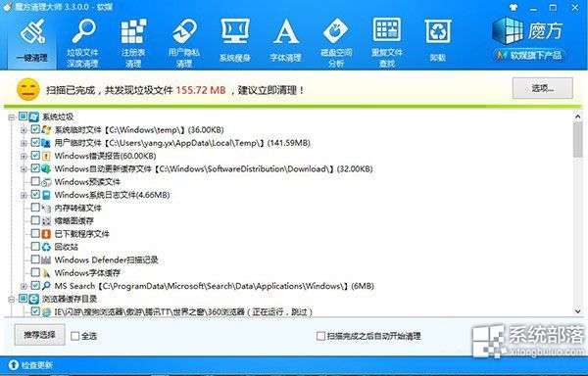Screen dimensions: 588x376
Task: Click the 选项... options button
Action: point(543,88)
